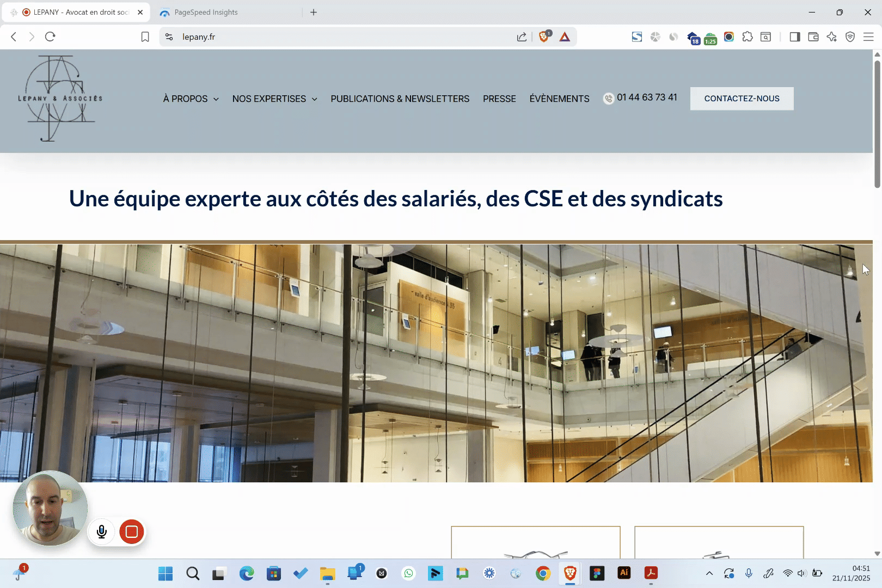Open the PRESSE menu item
Viewport: 882px width, 588px height.
499,99
